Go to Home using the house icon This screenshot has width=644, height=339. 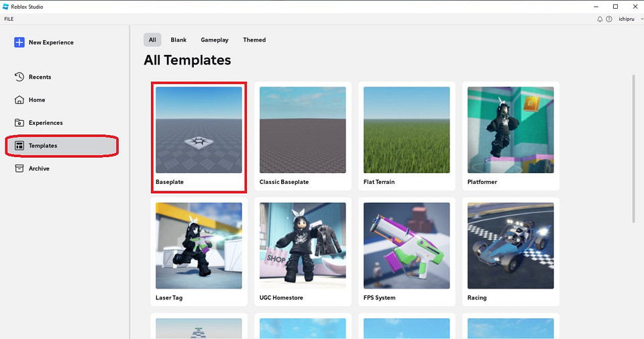coord(19,100)
